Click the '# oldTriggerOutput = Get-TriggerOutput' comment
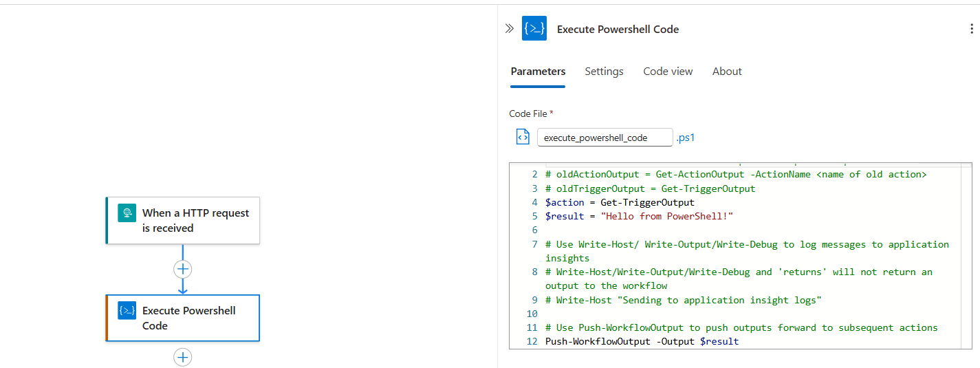Viewport: 980px width, 368px height. pyautogui.click(x=650, y=188)
